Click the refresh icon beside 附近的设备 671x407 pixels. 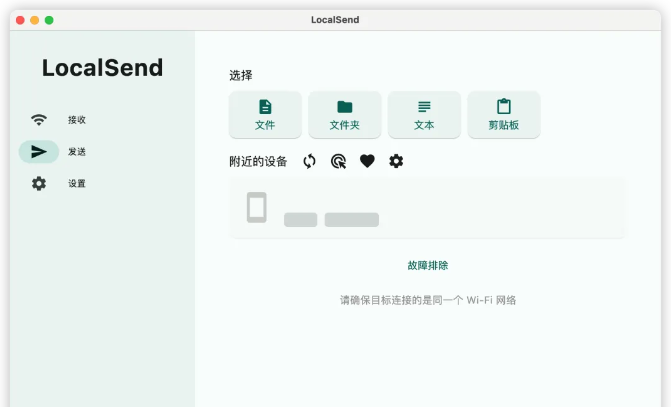pos(310,161)
